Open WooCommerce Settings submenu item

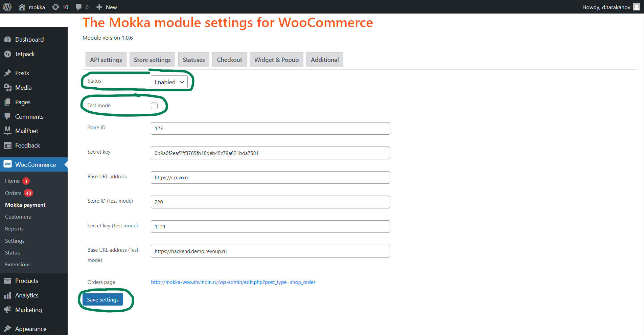[x=15, y=241]
